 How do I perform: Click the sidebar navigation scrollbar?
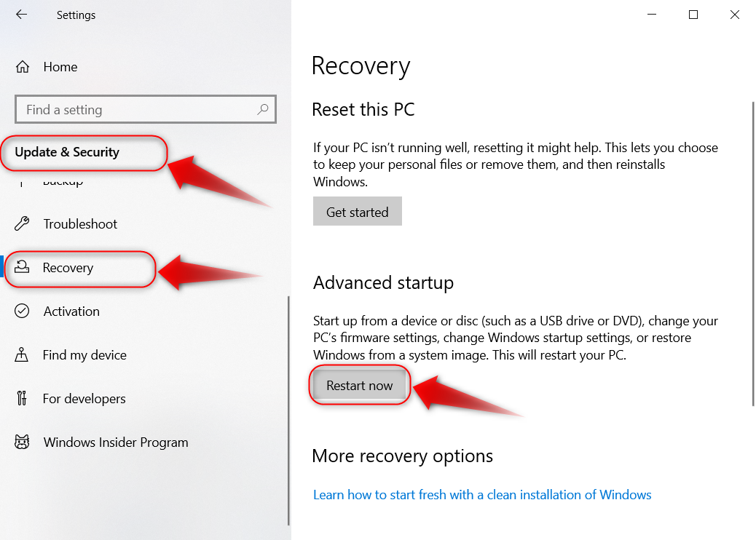(288, 408)
